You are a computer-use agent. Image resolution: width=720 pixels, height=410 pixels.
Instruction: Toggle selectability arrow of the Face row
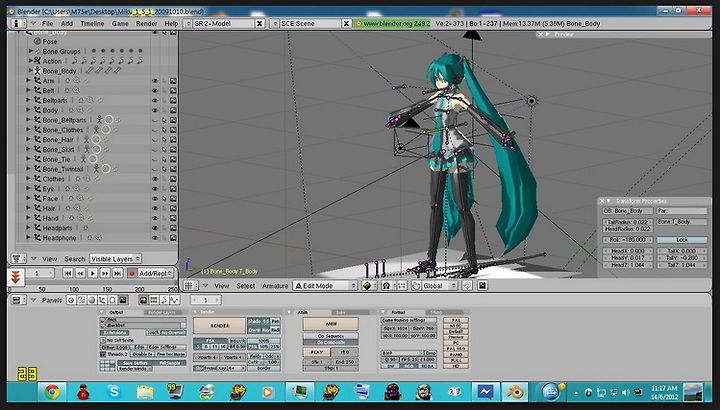click(164, 198)
